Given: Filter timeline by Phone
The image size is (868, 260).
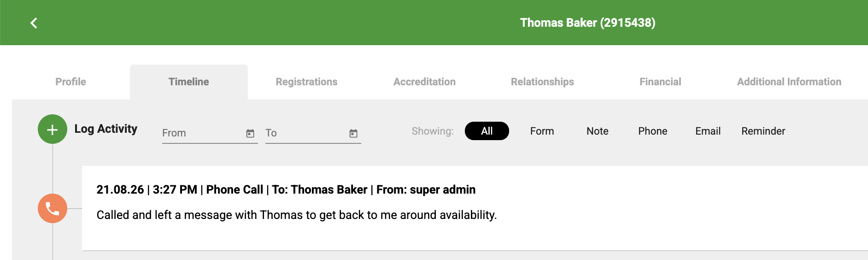Looking at the screenshot, I should pyautogui.click(x=653, y=131).
